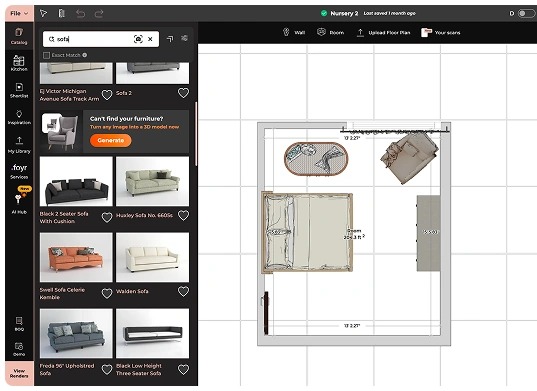Viewport: 537px width, 391px height.
Task: Toggle the D switch at top right
Action: tap(526, 13)
